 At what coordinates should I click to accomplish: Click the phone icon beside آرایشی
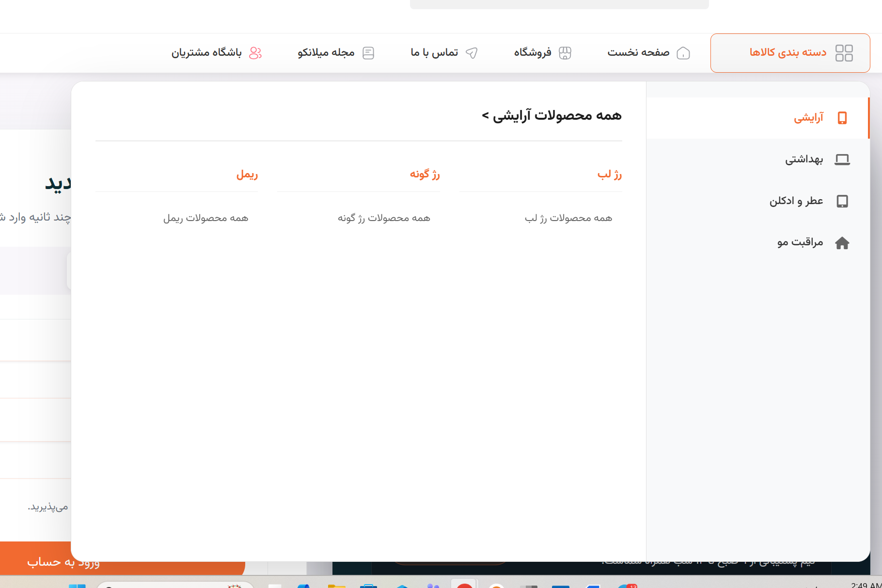coord(842,118)
